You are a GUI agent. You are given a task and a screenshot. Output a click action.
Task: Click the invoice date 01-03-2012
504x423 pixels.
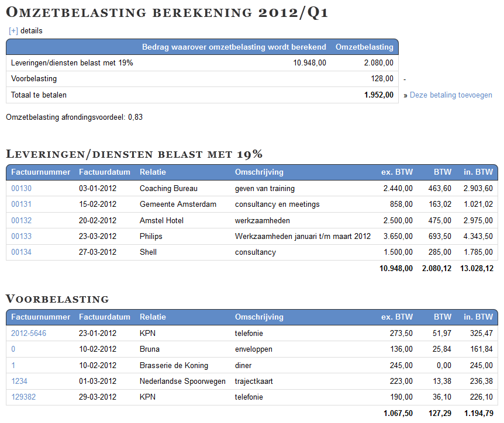click(x=98, y=382)
